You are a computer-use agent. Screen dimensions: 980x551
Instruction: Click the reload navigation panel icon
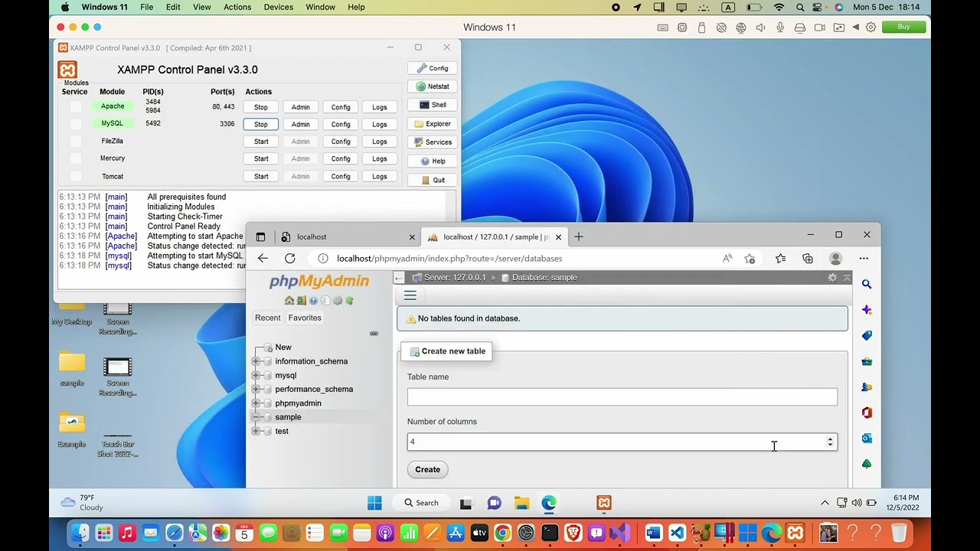coord(350,301)
